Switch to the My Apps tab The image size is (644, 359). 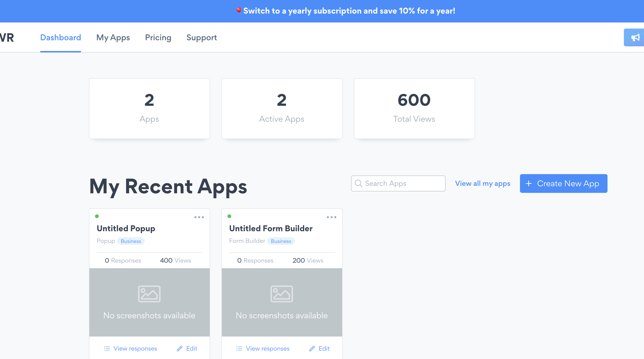113,37
